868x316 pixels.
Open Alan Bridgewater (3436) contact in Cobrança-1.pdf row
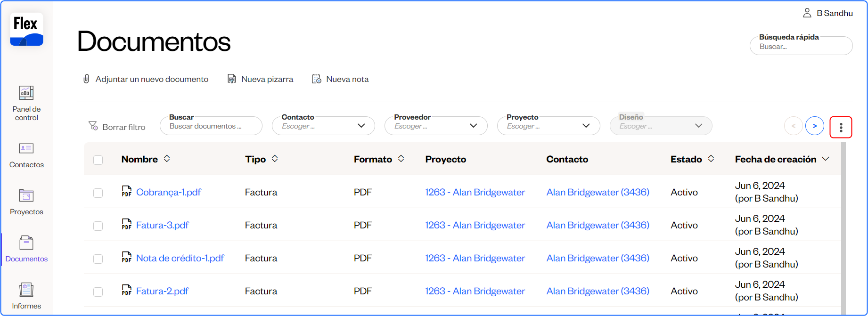coord(598,192)
